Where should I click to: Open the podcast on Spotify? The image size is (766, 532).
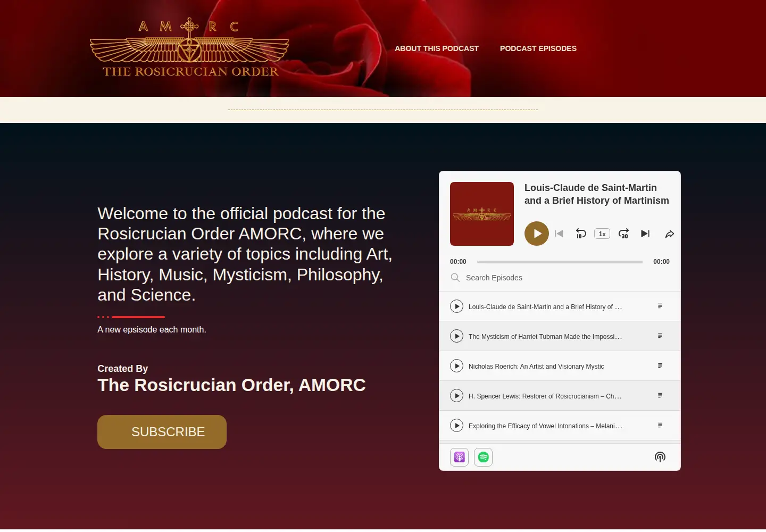tap(484, 457)
